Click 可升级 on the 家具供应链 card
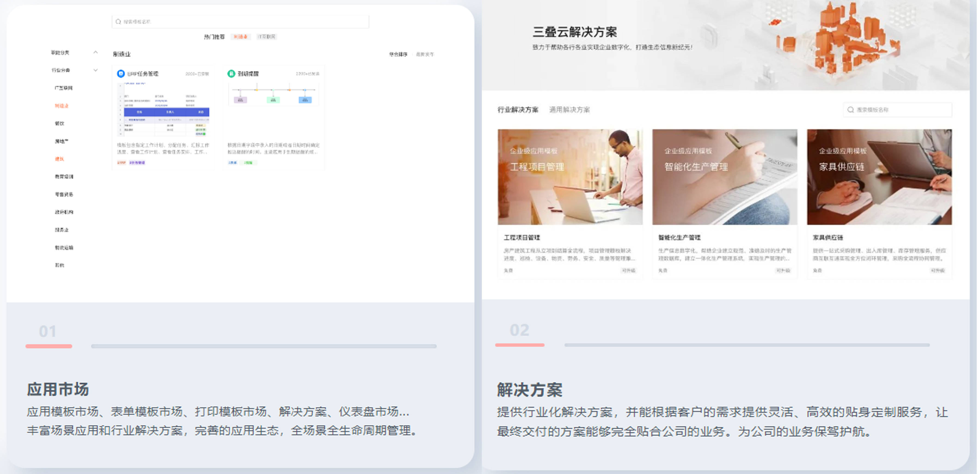The height and width of the screenshot is (474, 980). [938, 271]
